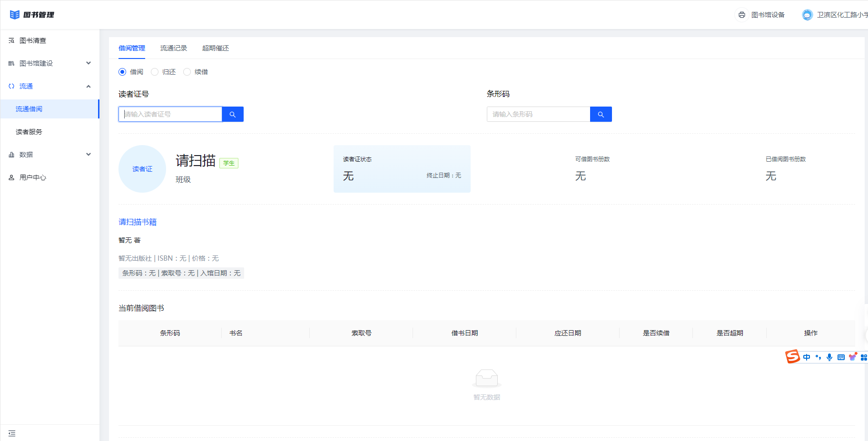Image resolution: width=868 pixels, height=441 pixels.
Task: Switch to the 流通记录 tab
Action: pyautogui.click(x=174, y=48)
